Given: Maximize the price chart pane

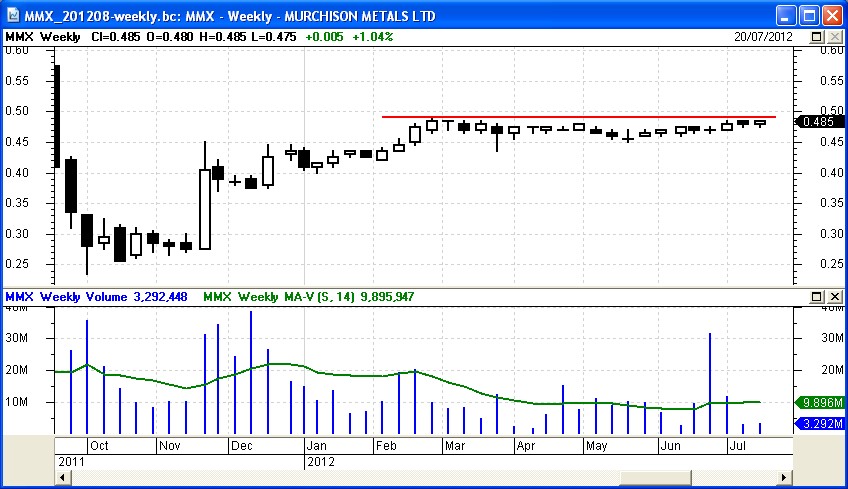Looking at the screenshot, I should 817,37.
